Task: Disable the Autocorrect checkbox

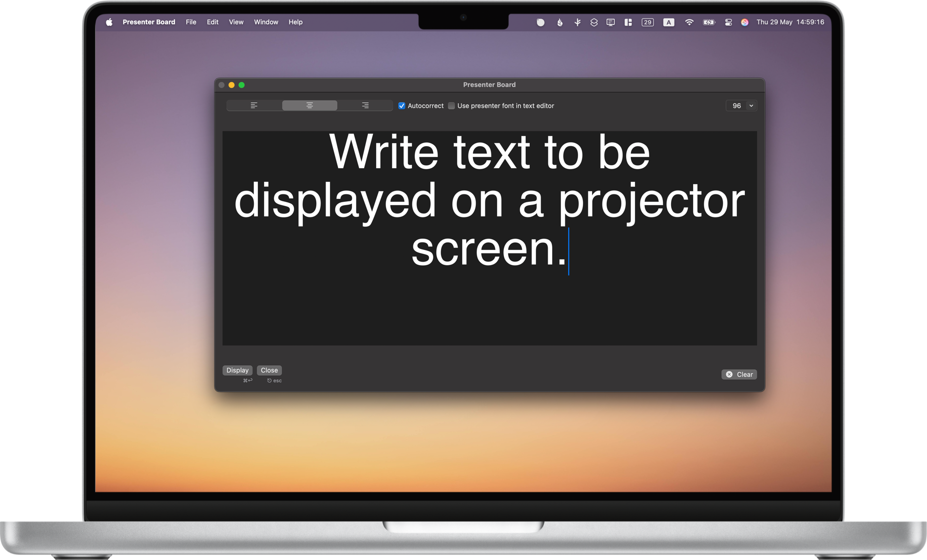Action: coord(402,106)
